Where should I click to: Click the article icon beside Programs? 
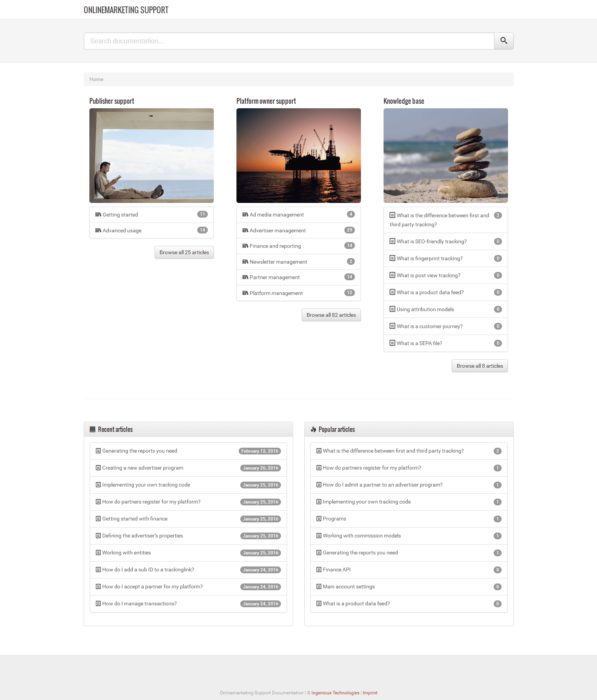(319, 519)
